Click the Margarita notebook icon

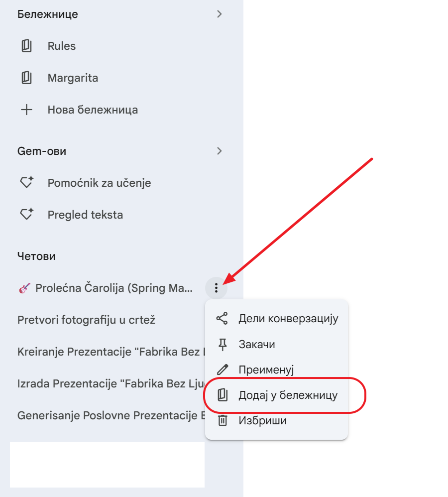click(26, 78)
